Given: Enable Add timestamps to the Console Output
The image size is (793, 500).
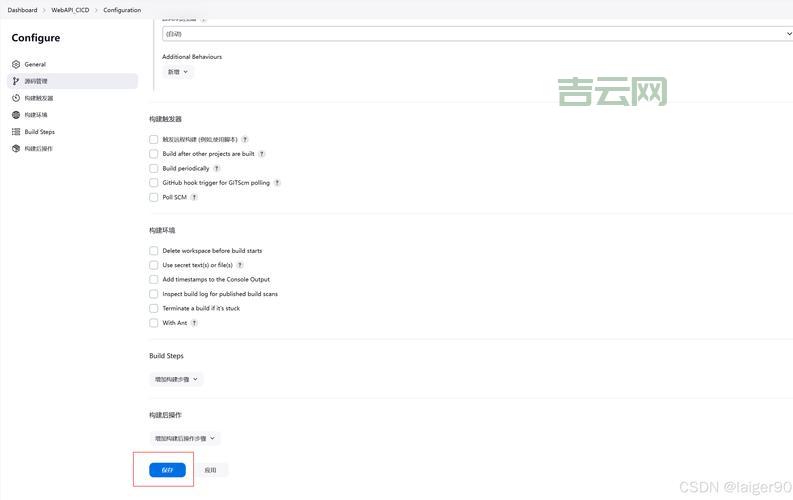Looking at the screenshot, I should pos(154,280).
